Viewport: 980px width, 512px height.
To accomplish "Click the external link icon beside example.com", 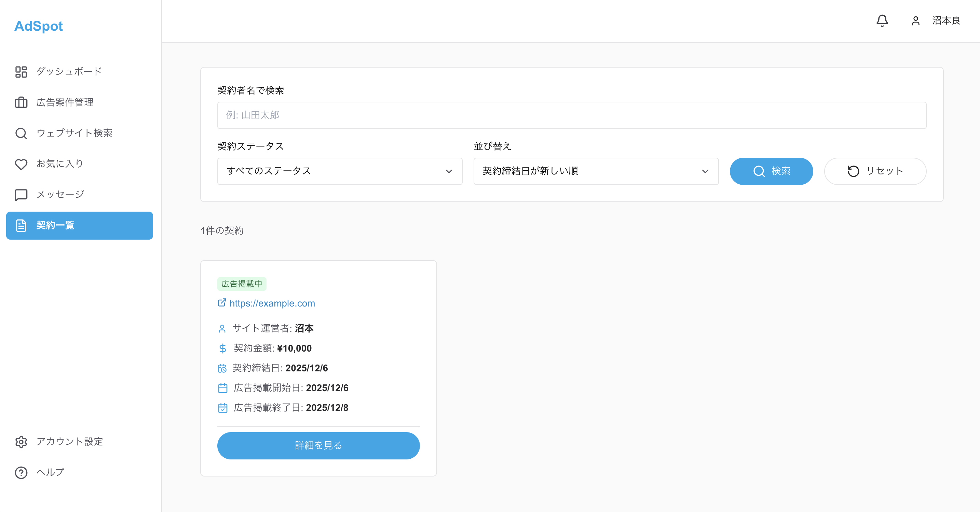I will pos(222,303).
